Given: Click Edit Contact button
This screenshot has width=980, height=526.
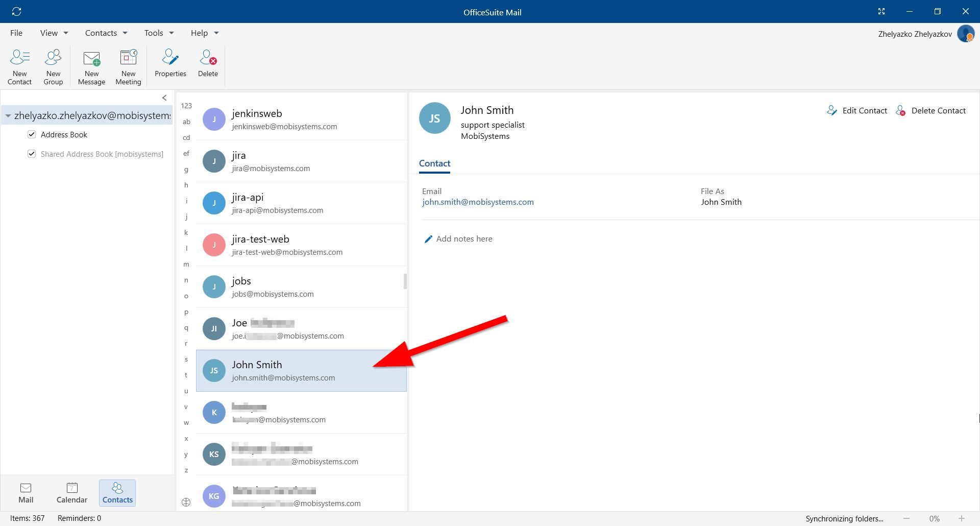Looking at the screenshot, I should tap(857, 110).
